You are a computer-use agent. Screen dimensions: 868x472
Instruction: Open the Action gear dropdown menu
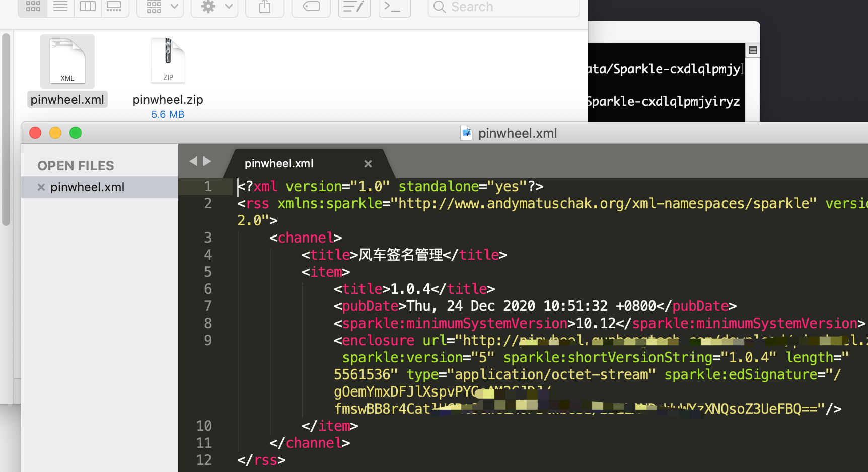(x=214, y=7)
